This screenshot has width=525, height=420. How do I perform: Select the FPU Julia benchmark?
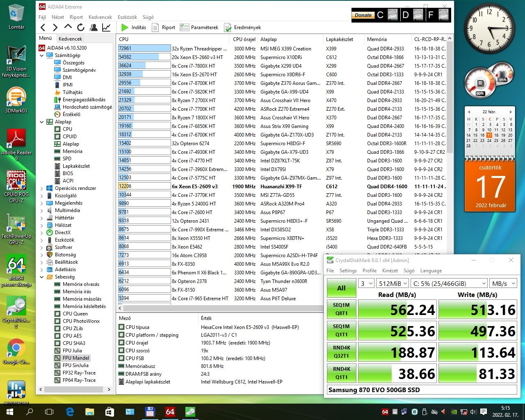click(x=72, y=351)
